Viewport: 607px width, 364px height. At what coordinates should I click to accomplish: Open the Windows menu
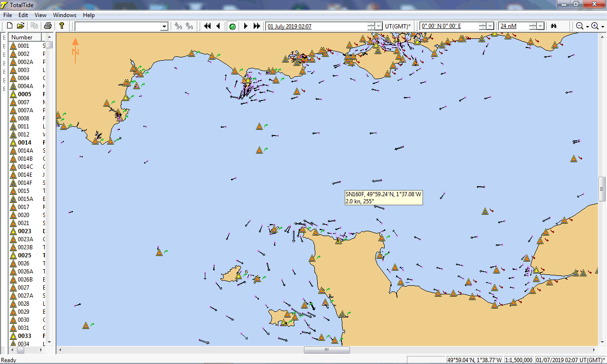pos(64,15)
